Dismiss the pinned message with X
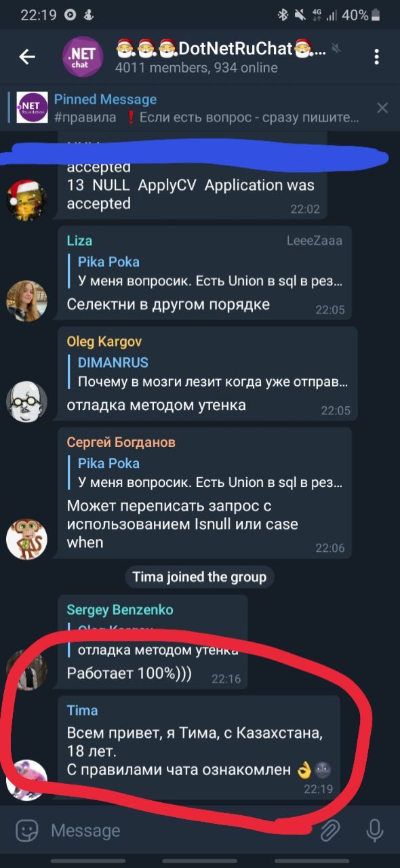 click(382, 108)
